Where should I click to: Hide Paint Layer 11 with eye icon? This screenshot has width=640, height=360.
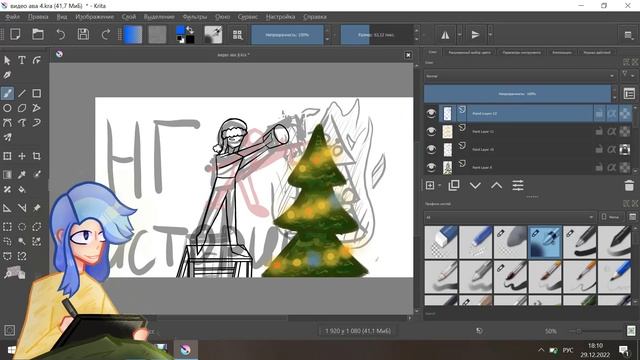431,131
